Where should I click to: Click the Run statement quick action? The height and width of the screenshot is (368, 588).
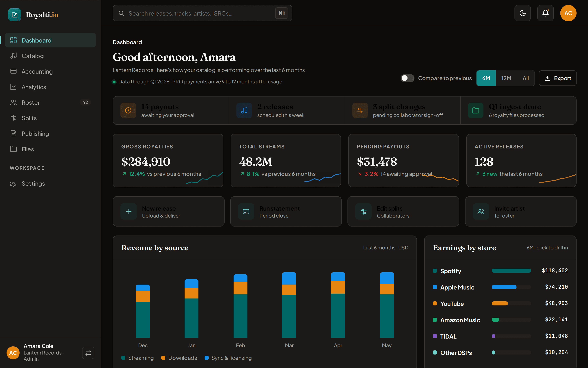tap(286, 212)
